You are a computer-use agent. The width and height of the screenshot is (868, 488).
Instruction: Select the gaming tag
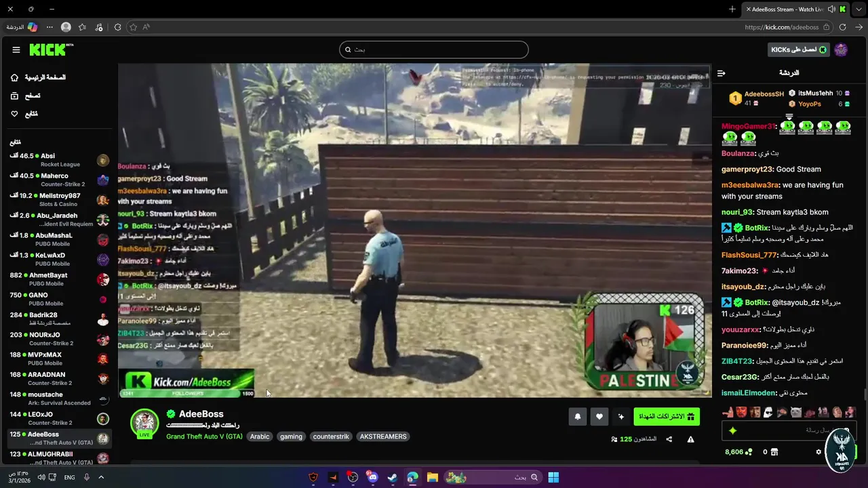click(x=291, y=436)
